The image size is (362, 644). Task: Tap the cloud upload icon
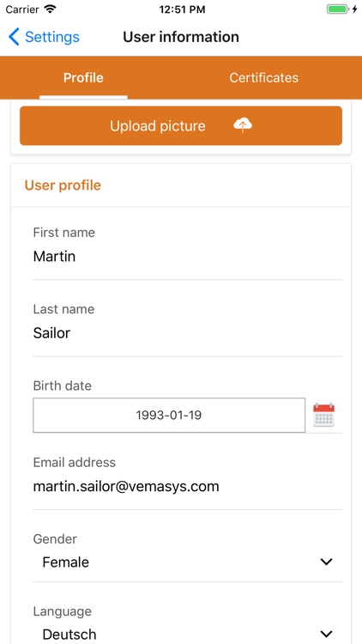pyautogui.click(x=243, y=125)
